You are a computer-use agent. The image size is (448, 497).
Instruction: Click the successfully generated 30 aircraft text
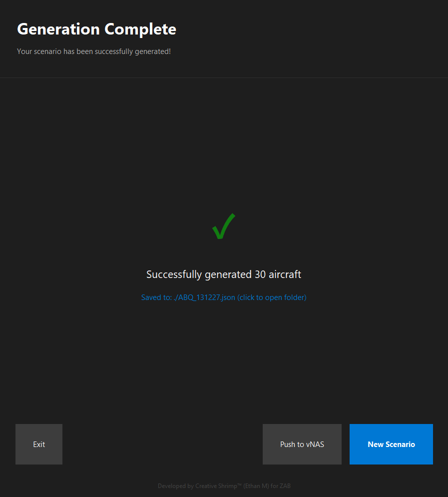pyautogui.click(x=223, y=274)
